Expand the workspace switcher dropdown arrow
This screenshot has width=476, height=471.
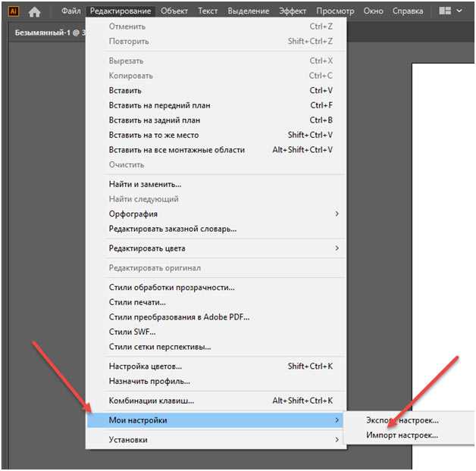459,11
